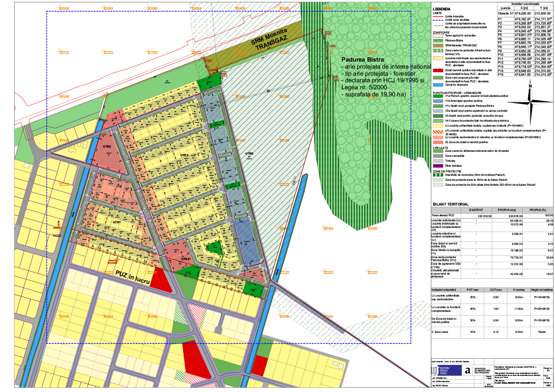Click the Universitatea Politehnica Timisoara logo
Image resolution: width=555 pixels, height=392 pixels.
445,370
